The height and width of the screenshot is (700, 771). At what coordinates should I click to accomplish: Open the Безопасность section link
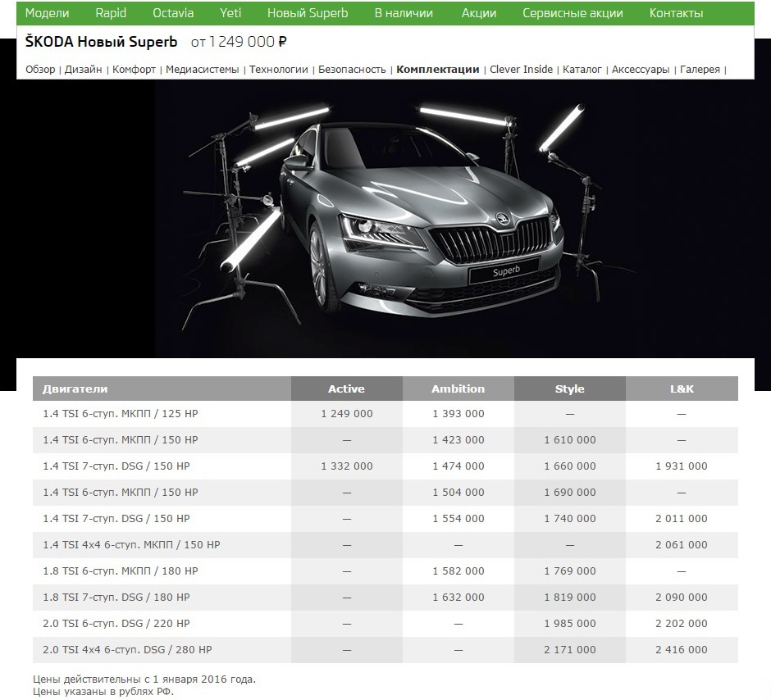coord(352,70)
